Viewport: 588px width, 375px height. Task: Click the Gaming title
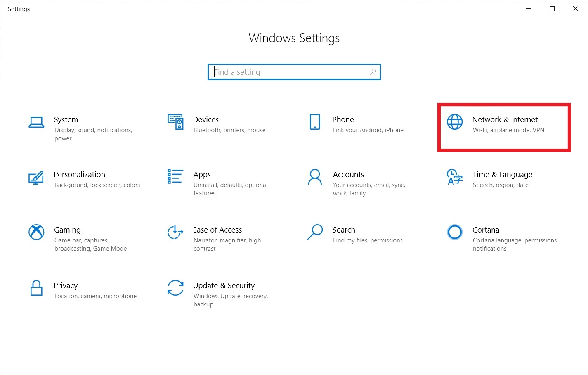(67, 230)
